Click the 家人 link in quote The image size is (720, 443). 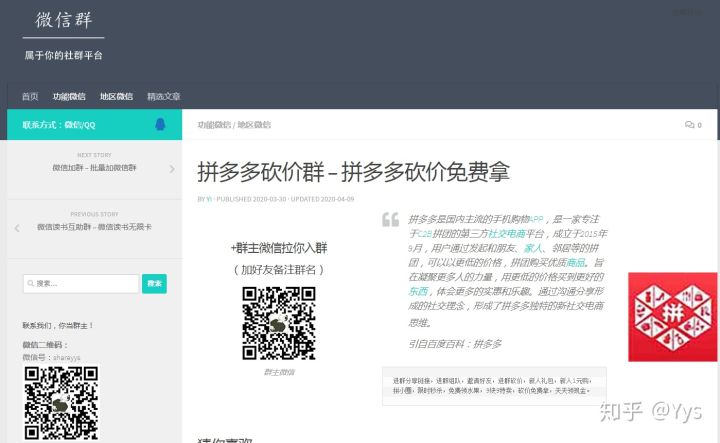[x=533, y=248]
